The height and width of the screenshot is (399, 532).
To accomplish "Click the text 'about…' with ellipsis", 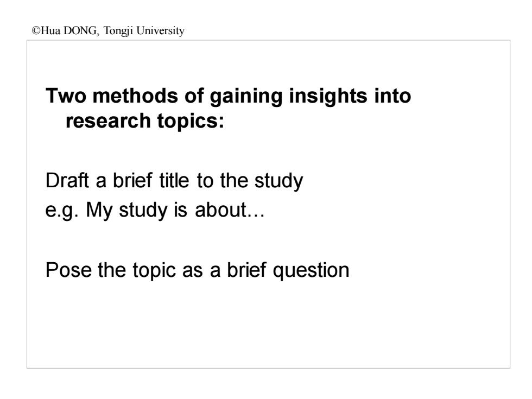I will [230, 210].
